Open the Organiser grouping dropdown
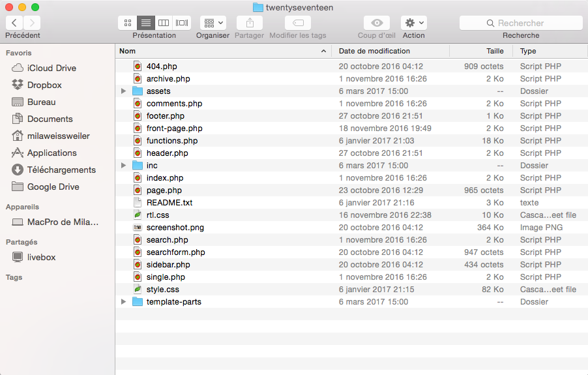 pyautogui.click(x=213, y=23)
